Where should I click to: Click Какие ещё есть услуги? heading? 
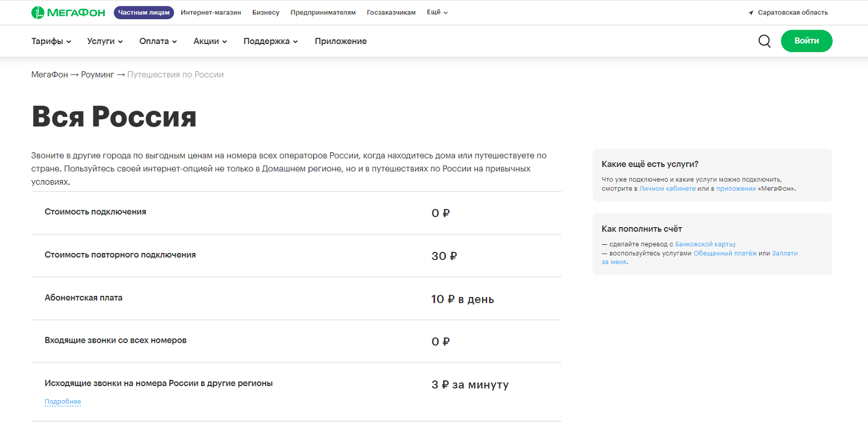tap(650, 164)
